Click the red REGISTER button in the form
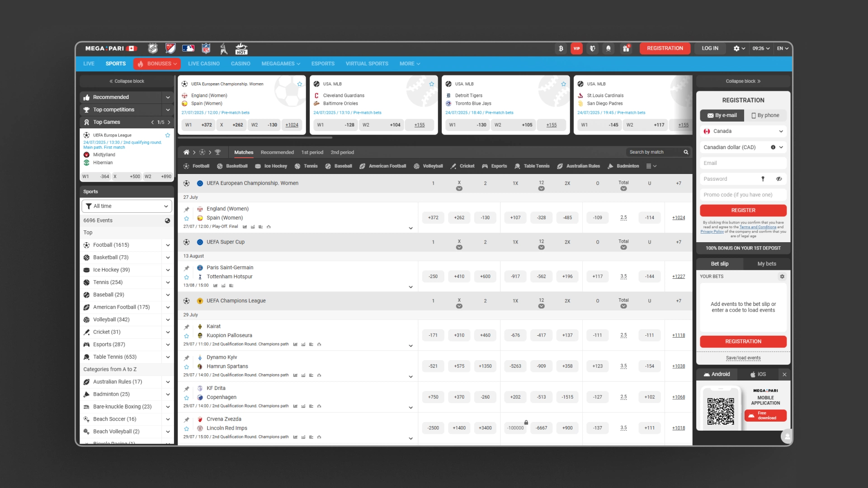This screenshot has width=868, height=488. point(743,210)
